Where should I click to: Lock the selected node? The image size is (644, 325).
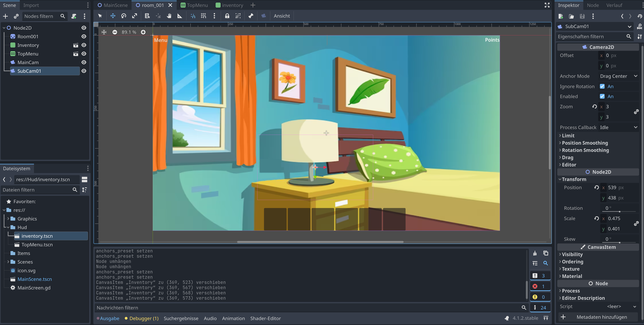227,16
